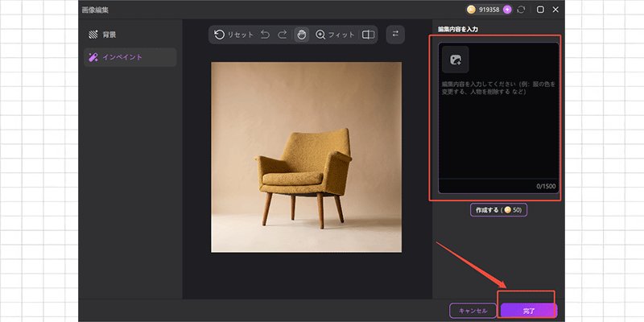The height and width of the screenshot is (322, 644).
Task: Click the フィット zoom fit button
Action: pyautogui.click(x=335, y=35)
